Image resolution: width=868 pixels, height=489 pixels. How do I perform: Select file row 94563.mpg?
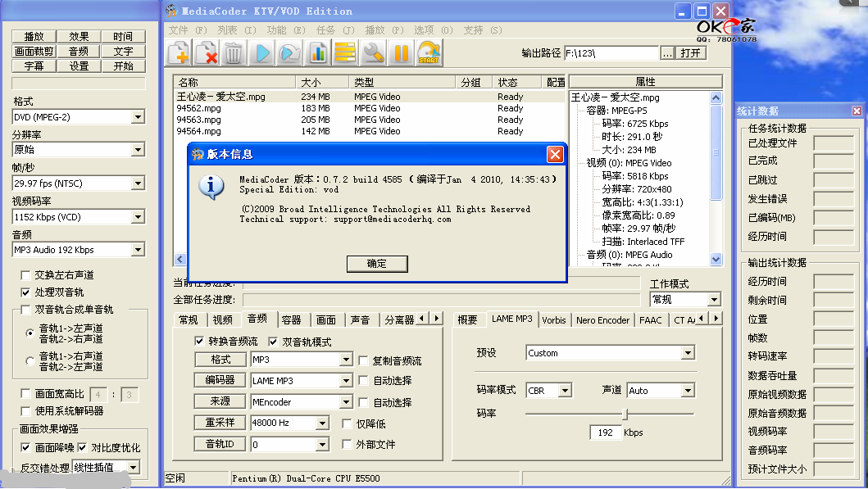(369, 120)
